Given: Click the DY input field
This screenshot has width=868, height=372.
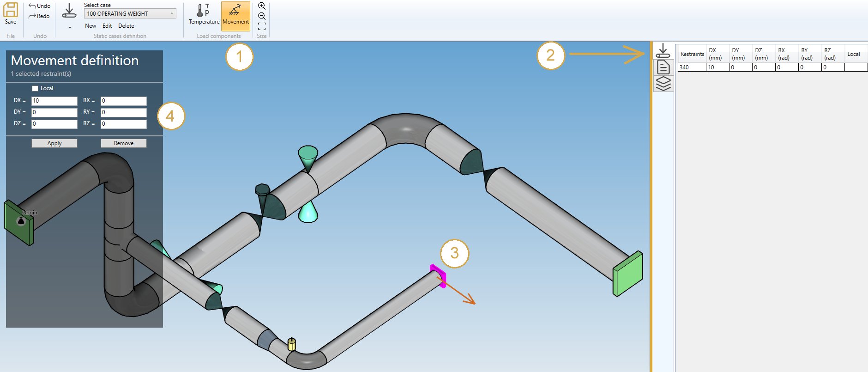Looking at the screenshot, I should [54, 112].
